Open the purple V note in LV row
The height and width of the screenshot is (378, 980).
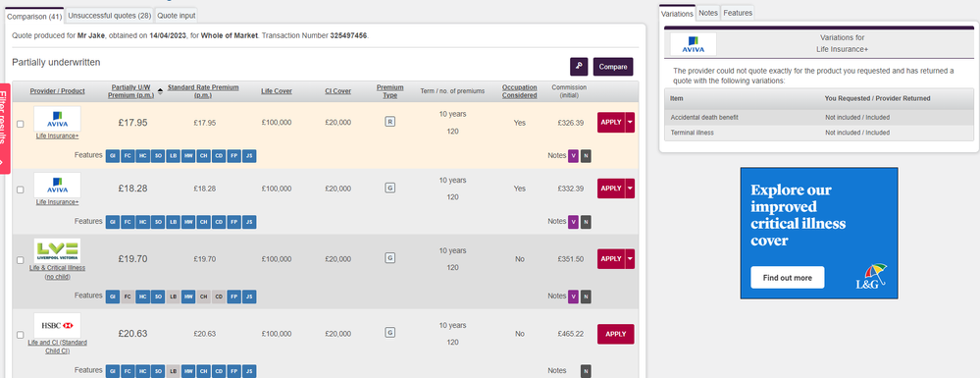point(573,296)
